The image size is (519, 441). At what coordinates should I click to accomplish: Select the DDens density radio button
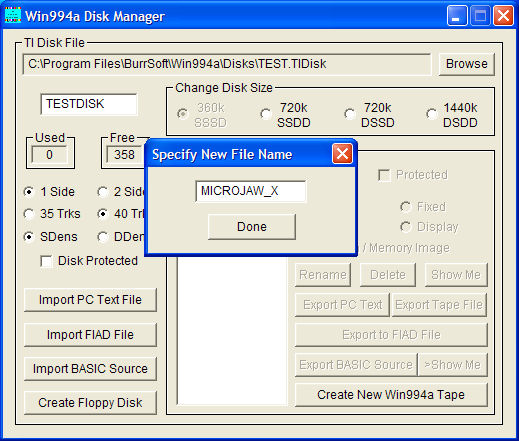(103, 237)
